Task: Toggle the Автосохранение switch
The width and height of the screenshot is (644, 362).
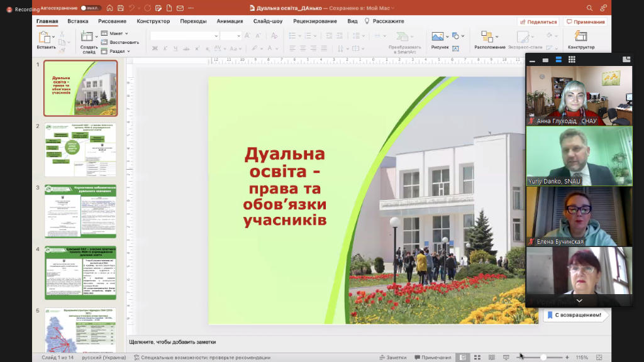Action: (91, 8)
